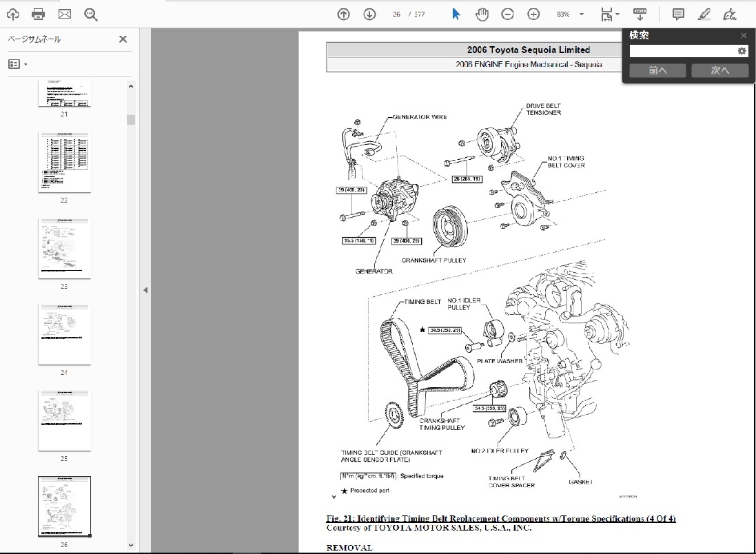Select page 25 thumbnail
Image resolution: width=756 pixels, height=554 pixels.
pos(64,421)
